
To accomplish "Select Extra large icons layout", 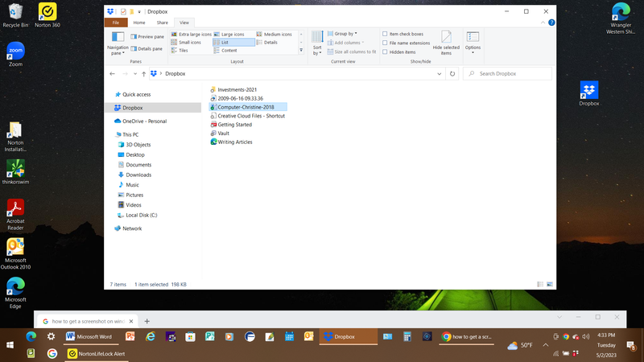I will pyautogui.click(x=192, y=34).
